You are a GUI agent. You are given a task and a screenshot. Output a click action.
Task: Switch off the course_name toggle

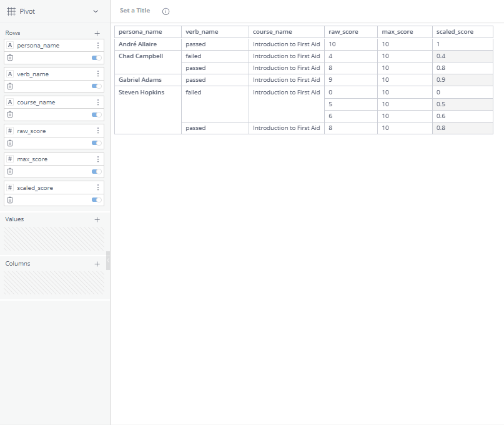click(x=96, y=114)
